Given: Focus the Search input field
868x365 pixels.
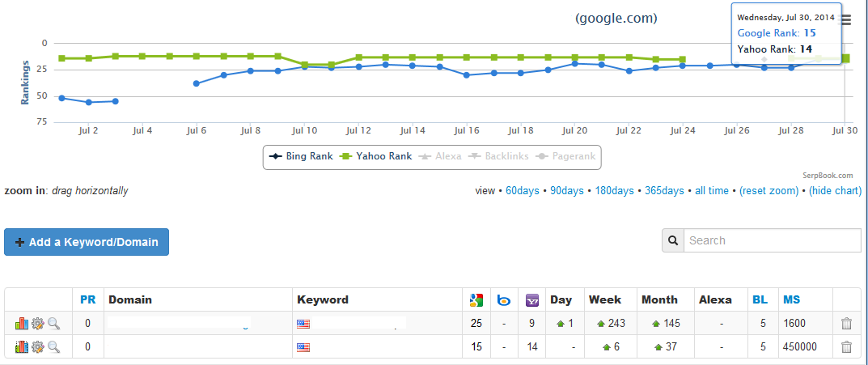Looking at the screenshot, I should pyautogui.click(x=773, y=240).
